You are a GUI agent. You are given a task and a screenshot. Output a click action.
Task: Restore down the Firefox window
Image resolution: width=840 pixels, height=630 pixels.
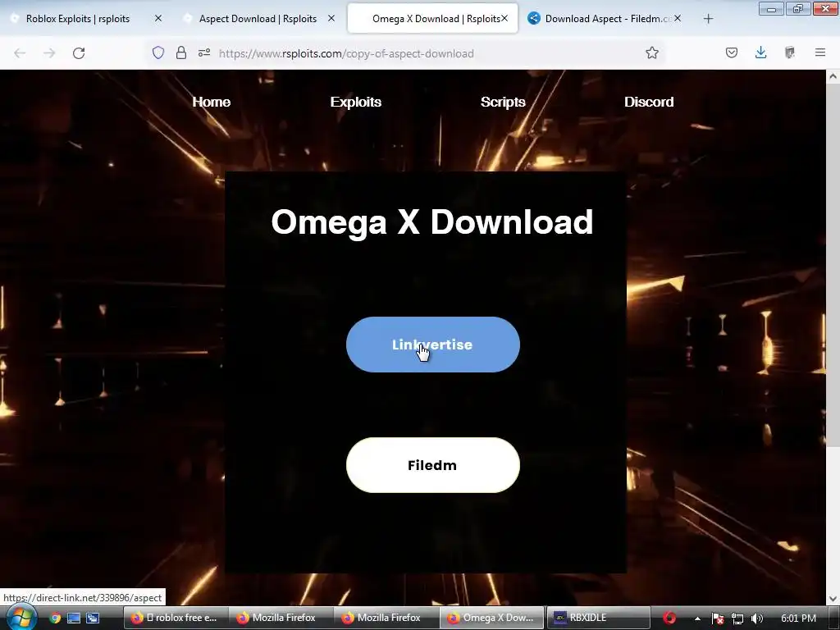tap(798, 8)
